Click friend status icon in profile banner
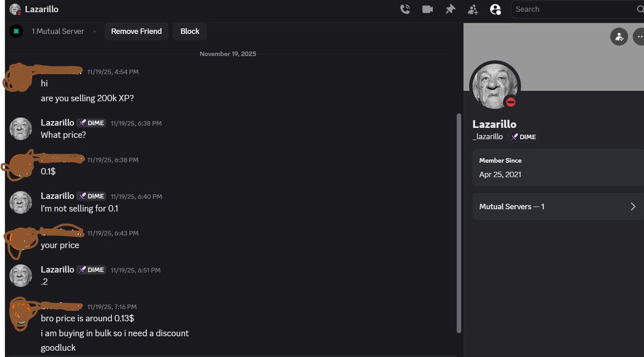The width and height of the screenshot is (644, 357). coord(619,37)
